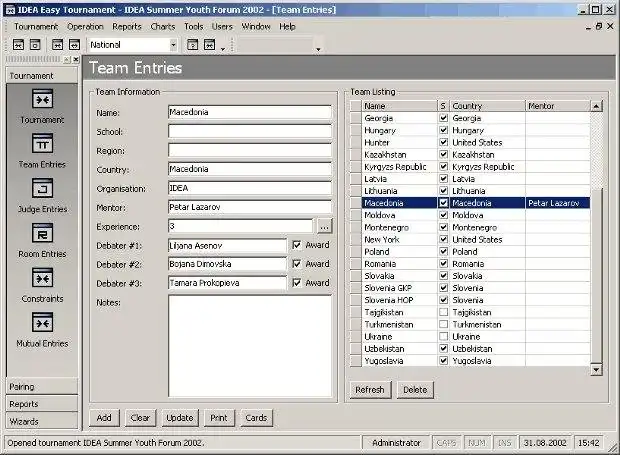Viewport: 620px width, 455px height.
Task: Expand the Reports sidebar section
Action: [x=42, y=404]
